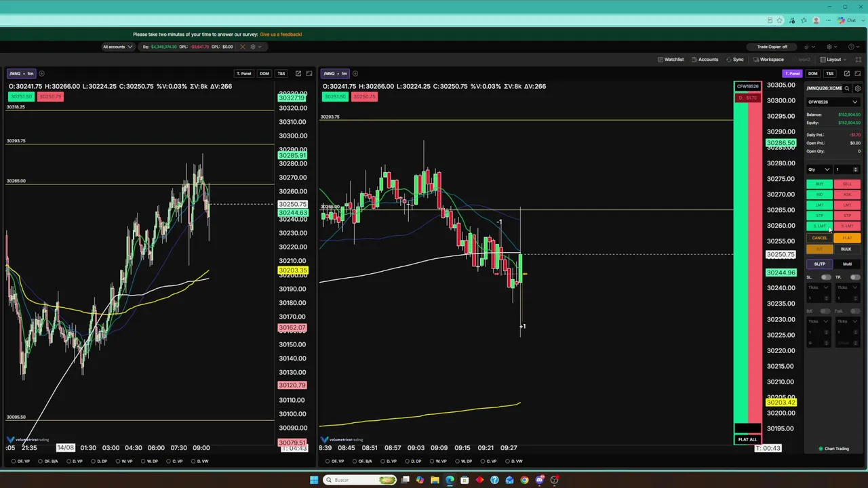Open SL Ticks unit dropdown
Image resolution: width=868 pixels, height=488 pixels.
pos(818,287)
